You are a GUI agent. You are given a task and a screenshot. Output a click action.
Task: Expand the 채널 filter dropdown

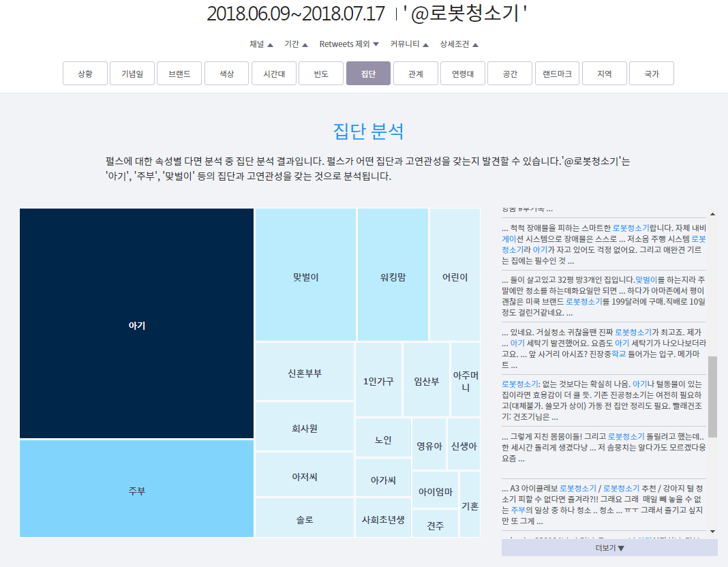(261, 44)
